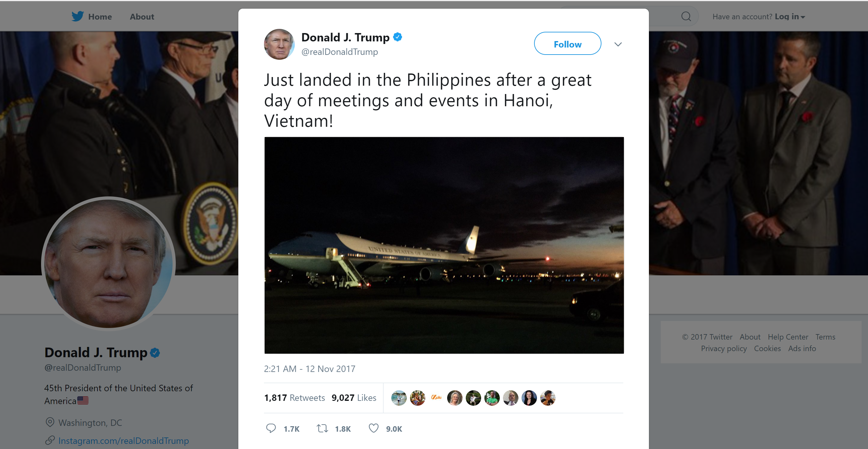
Task: Click the retweet arrows icon
Action: point(322,428)
